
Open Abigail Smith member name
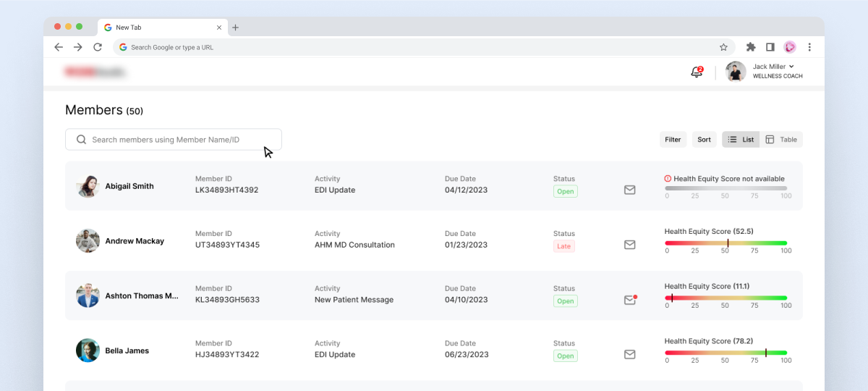click(x=129, y=186)
